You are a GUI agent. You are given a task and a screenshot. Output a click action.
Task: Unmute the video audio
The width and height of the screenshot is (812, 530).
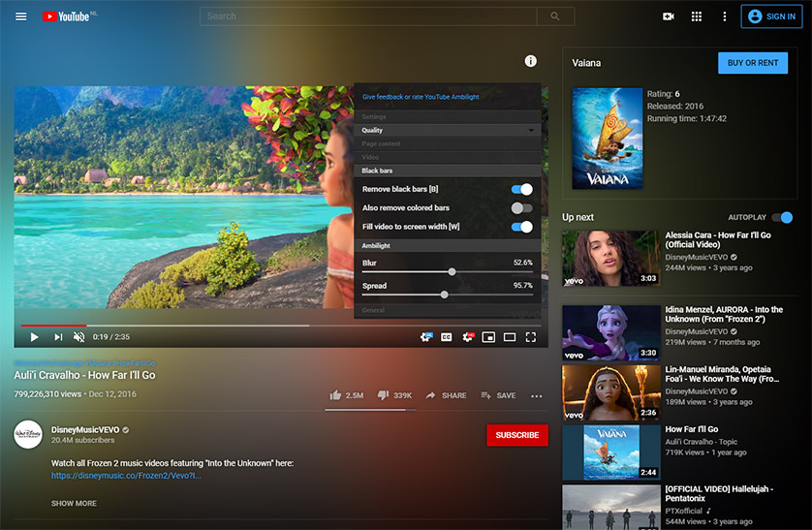coord(78,337)
